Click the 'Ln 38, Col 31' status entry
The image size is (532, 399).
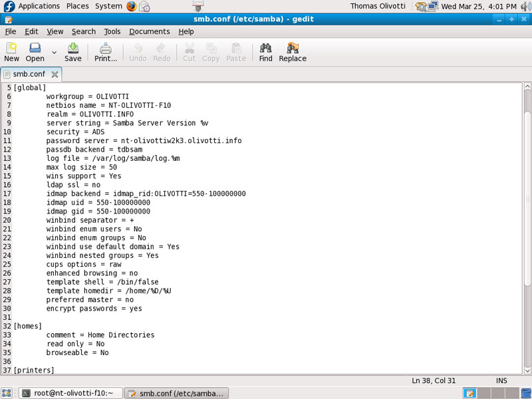point(434,380)
